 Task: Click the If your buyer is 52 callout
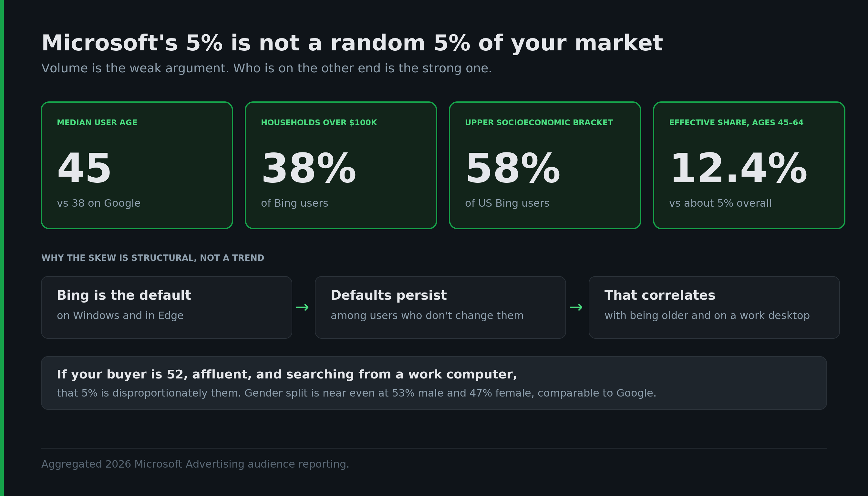coord(434,383)
